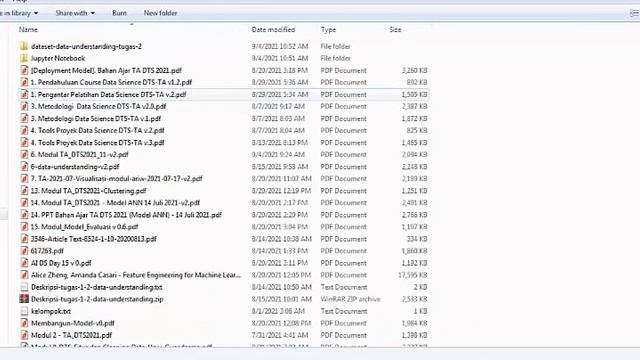Click PDF icon of 3. Metodologi v2.0 file
This screenshot has height=360, width=640.
[24, 107]
